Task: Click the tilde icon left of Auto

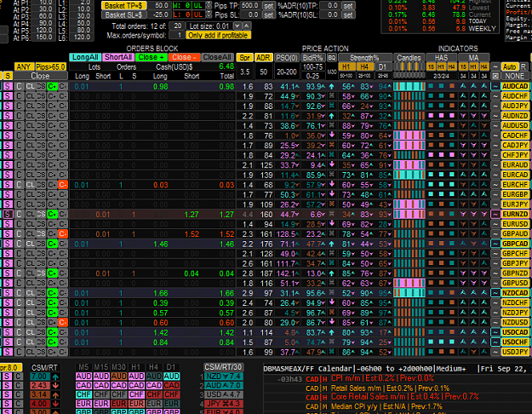Action: pos(495,66)
